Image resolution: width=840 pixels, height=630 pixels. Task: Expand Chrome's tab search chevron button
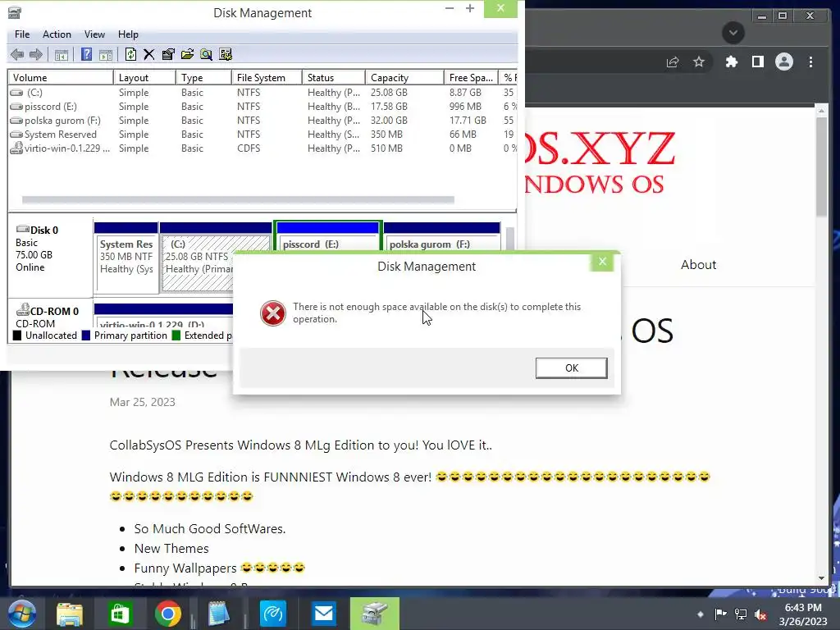click(733, 33)
